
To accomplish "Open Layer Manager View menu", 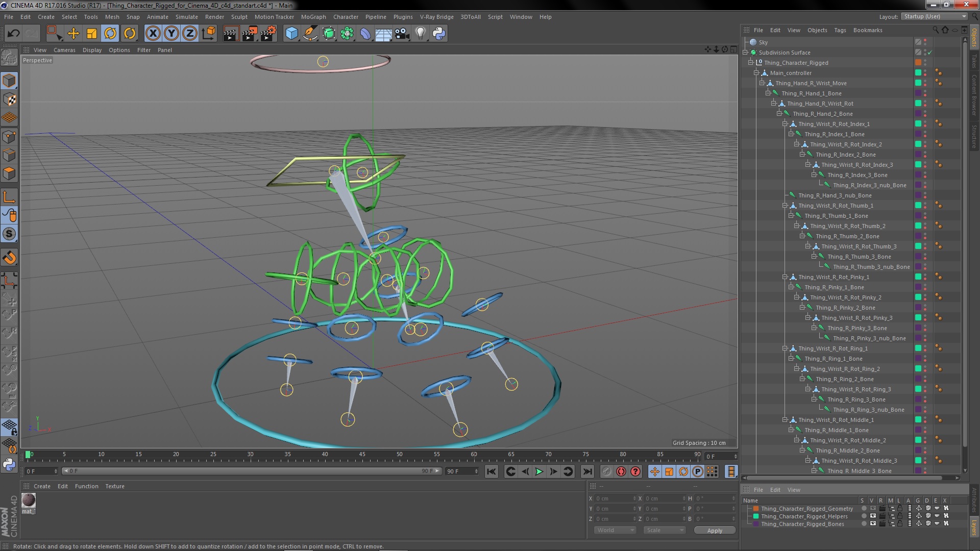I will click(794, 490).
